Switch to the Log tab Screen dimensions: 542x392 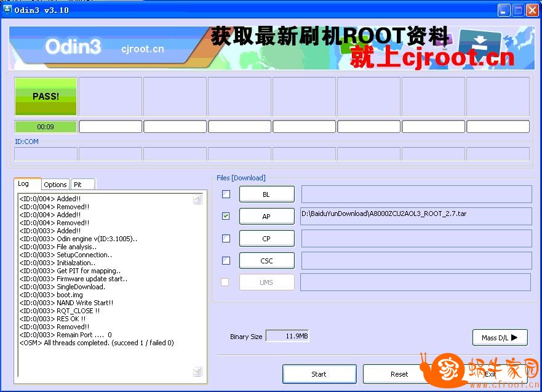pyautogui.click(x=27, y=183)
